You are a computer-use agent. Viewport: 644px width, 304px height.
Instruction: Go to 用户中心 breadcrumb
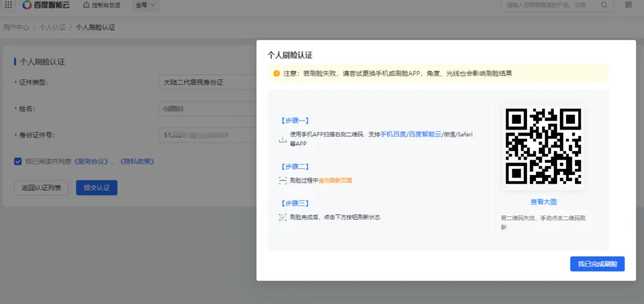(x=16, y=27)
